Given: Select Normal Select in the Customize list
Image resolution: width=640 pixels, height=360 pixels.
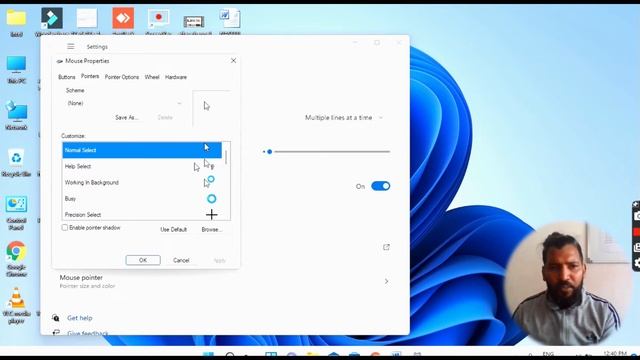Looking at the screenshot, I should pos(142,150).
